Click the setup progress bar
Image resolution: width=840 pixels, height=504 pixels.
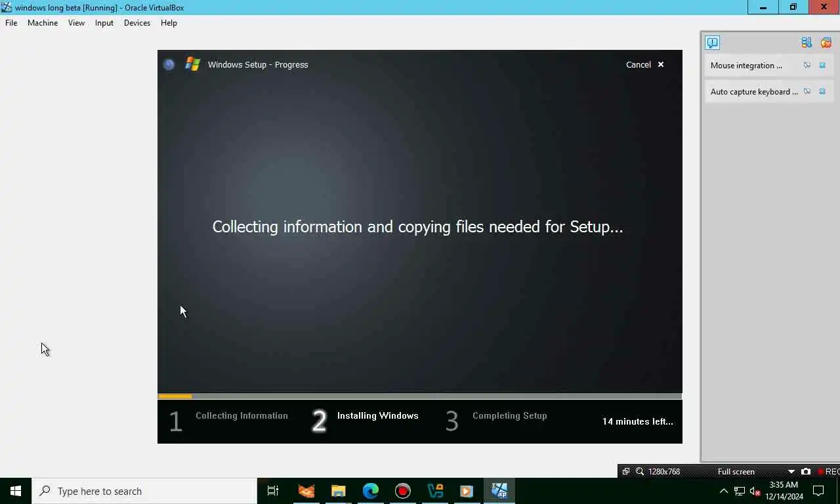420,396
